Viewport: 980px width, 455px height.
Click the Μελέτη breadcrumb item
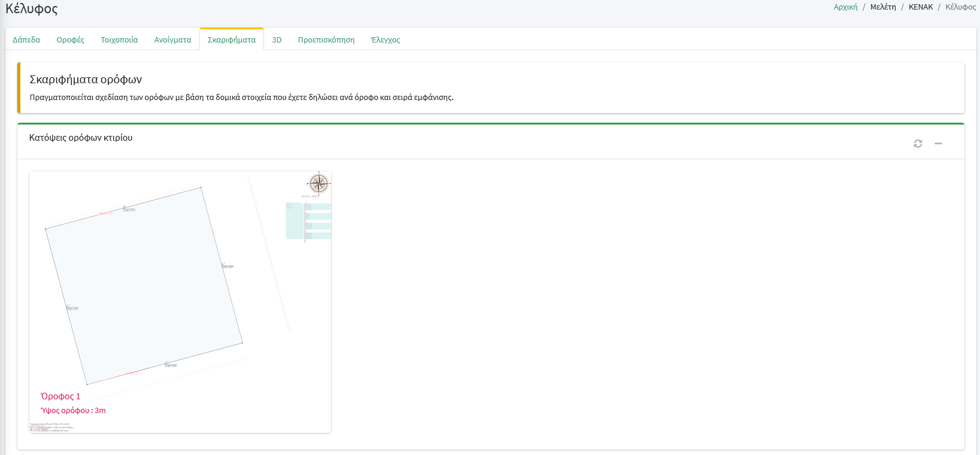tap(883, 7)
